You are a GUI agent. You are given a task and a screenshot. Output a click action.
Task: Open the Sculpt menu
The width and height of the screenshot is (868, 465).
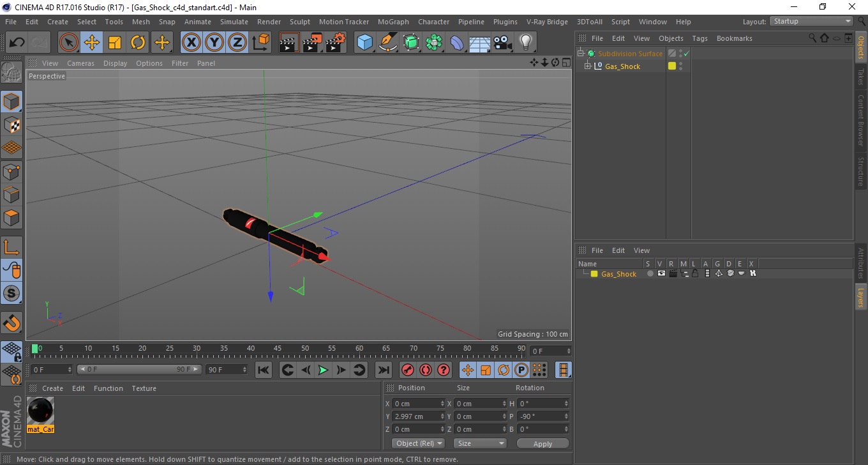tap(300, 22)
